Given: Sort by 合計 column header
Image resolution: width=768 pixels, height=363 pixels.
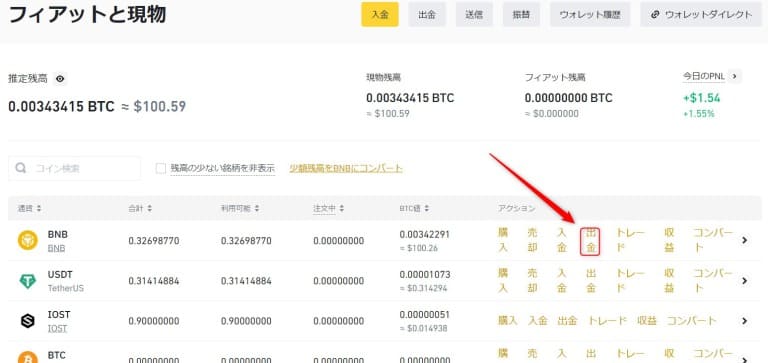Looking at the screenshot, I should (140, 208).
